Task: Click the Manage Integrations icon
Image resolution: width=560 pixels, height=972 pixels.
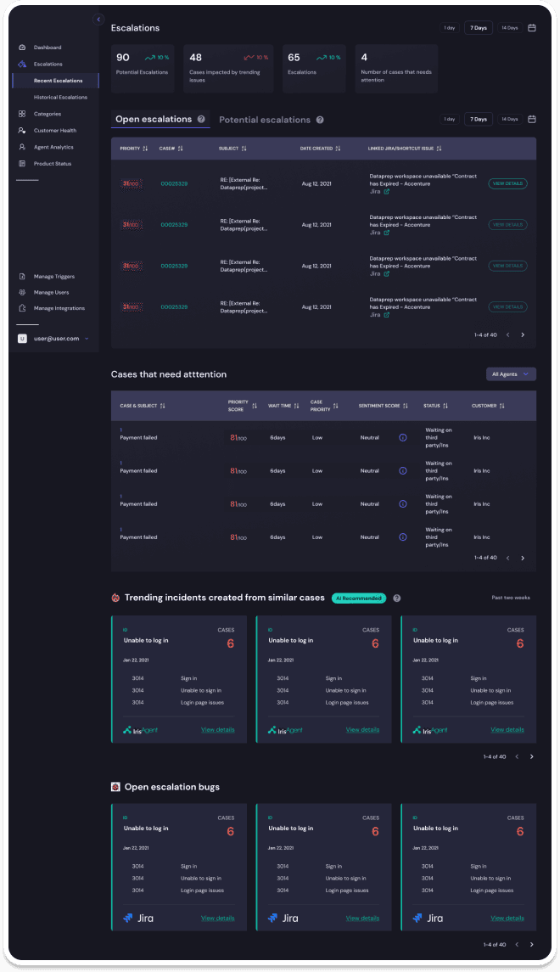Action: [22, 308]
